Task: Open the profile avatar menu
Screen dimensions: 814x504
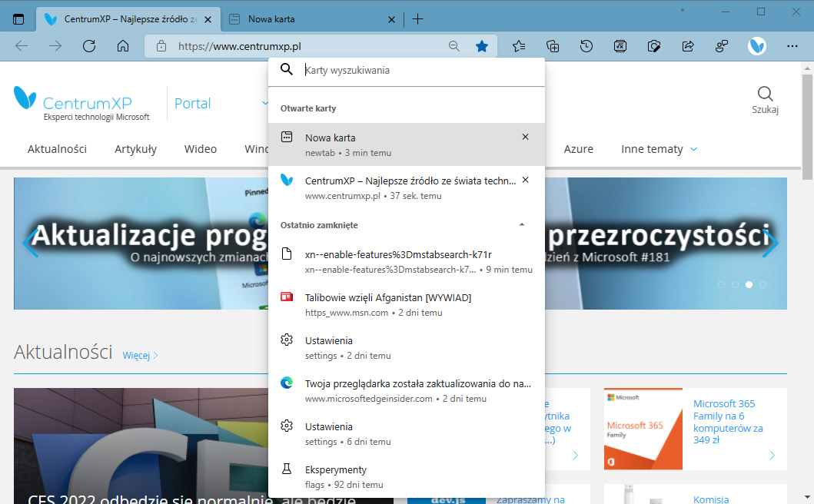Action: [757, 46]
